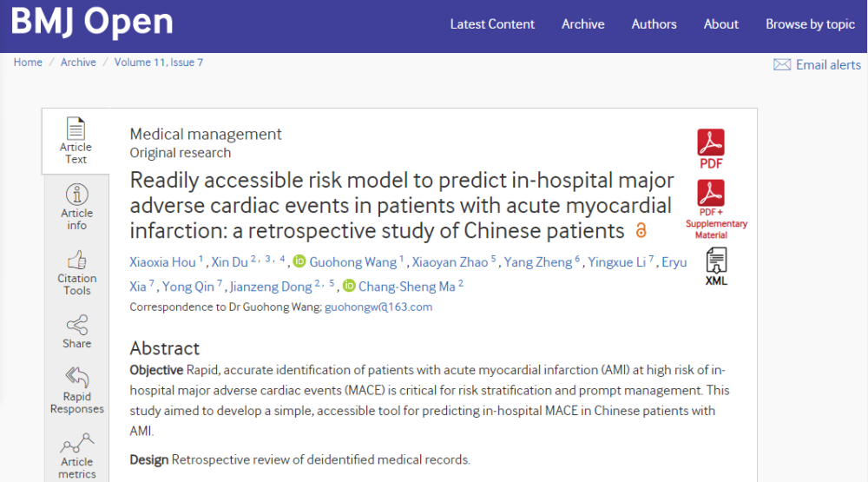868x482 pixels.
Task: Open the Article info panel
Action: coord(77,208)
